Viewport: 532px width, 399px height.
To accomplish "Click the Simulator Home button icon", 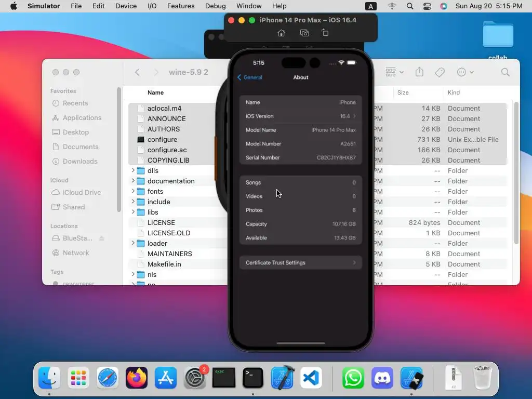I will click(x=281, y=33).
